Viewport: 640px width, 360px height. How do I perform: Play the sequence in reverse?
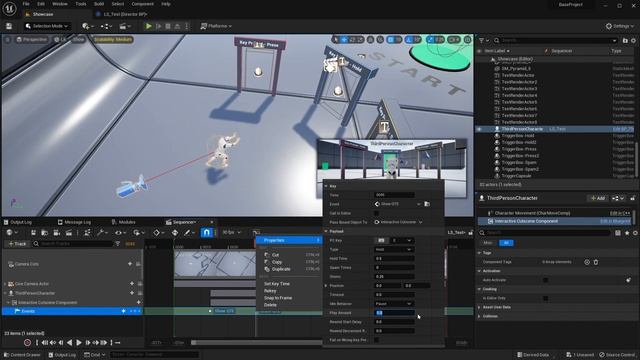(69, 342)
